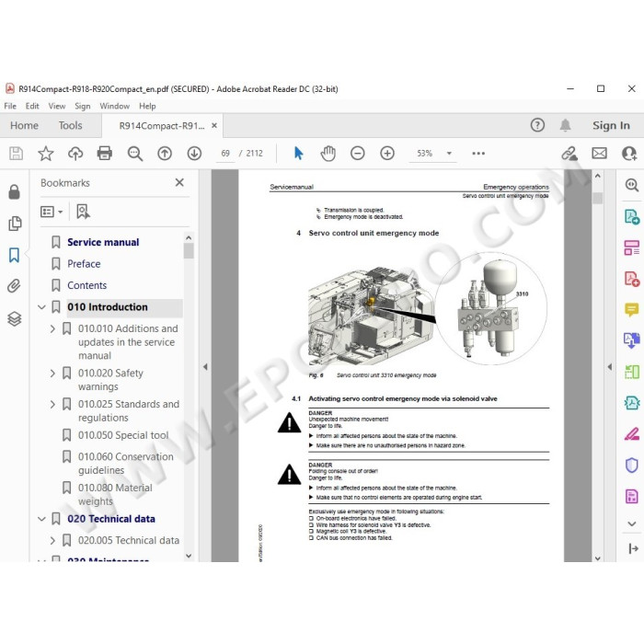This screenshot has height=644, width=644.
Task: Click the Save file icon
Action: 16,154
